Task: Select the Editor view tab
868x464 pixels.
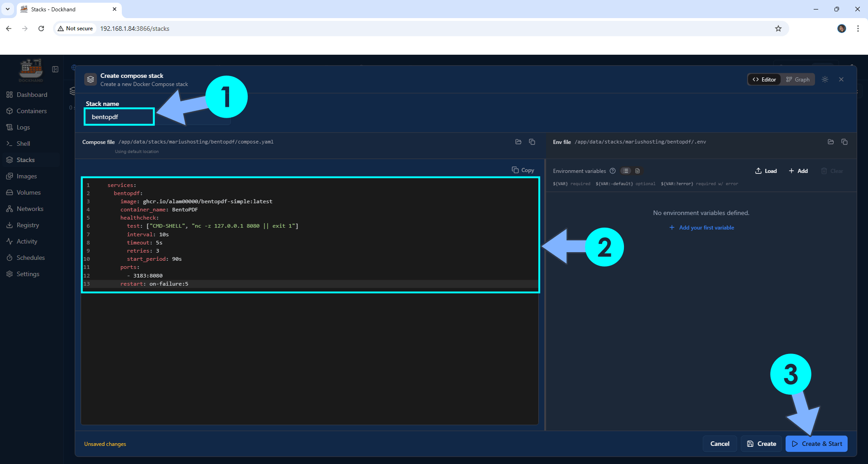Action: click(x=764, y=80)
